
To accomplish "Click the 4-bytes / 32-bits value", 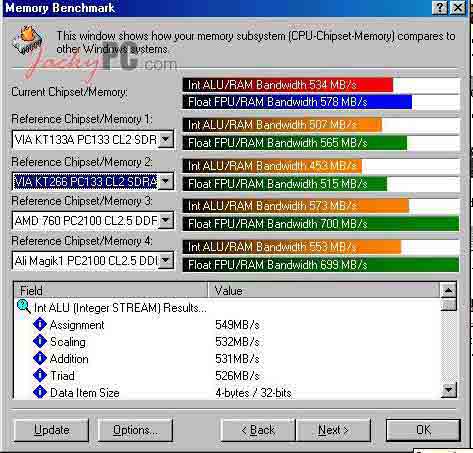I will (x=253, y=393).
